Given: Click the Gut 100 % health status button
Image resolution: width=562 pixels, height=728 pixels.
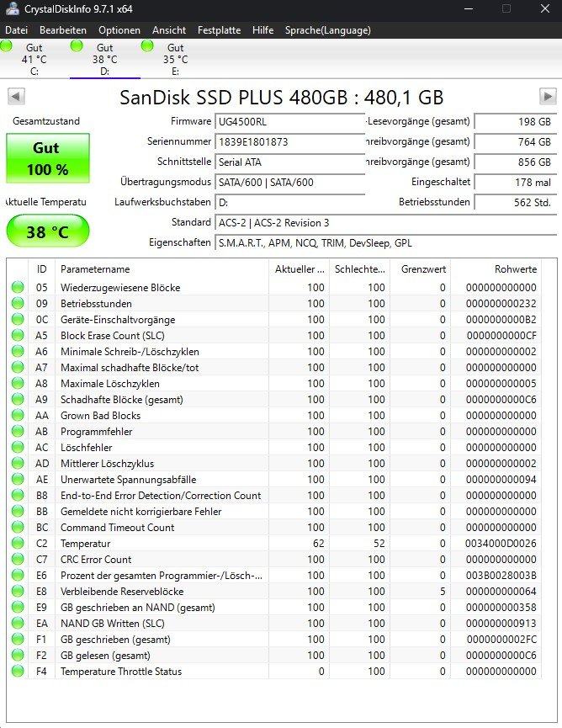Looking at the screenshot, I should (x=48, y=158).
